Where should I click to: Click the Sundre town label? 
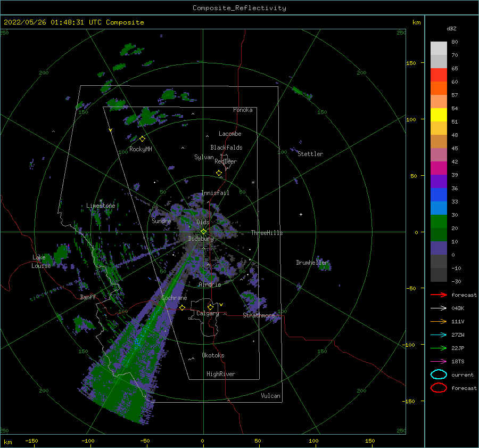pos(161,221)
